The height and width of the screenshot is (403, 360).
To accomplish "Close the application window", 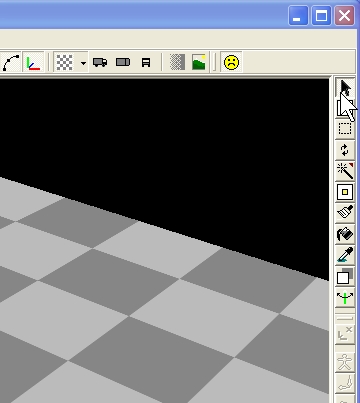I will coord(344,15).
